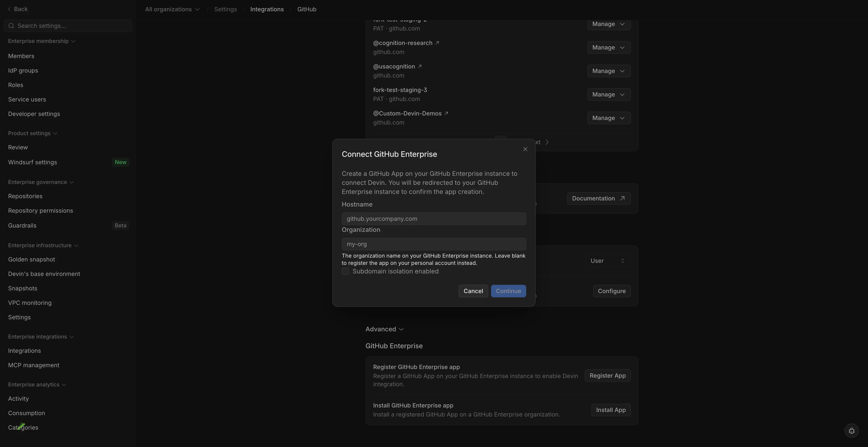The width and height of the screenshot is (868, 447).
Task: Open the Documentation link
Action: [598, 198]
